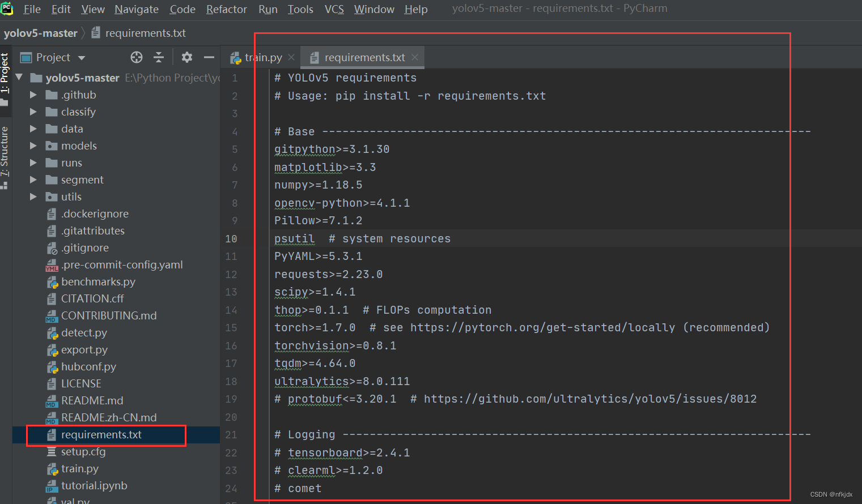Click the pytorch.org URL on line 15
The width and height of the screenshot is (862, 504).
(x=543, y=327)
